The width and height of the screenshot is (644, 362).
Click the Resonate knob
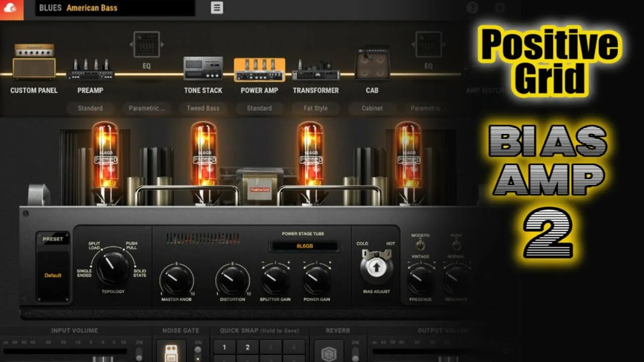[x=456, y=280]
